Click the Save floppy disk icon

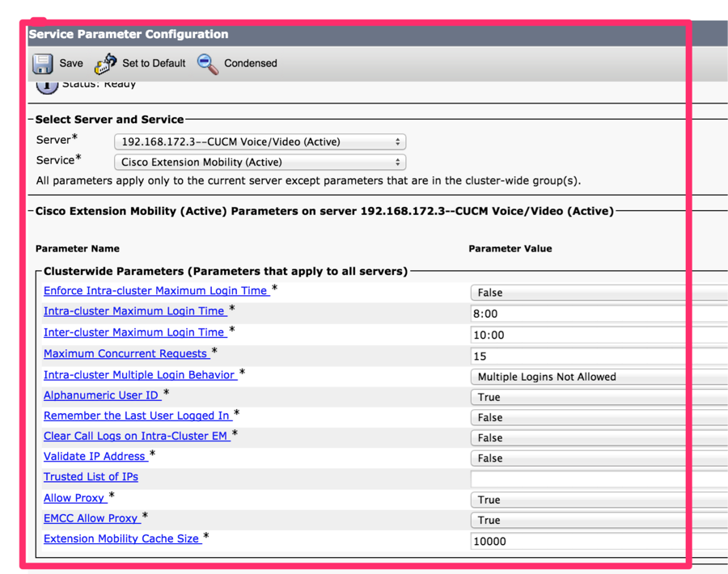tap(43, 64)
